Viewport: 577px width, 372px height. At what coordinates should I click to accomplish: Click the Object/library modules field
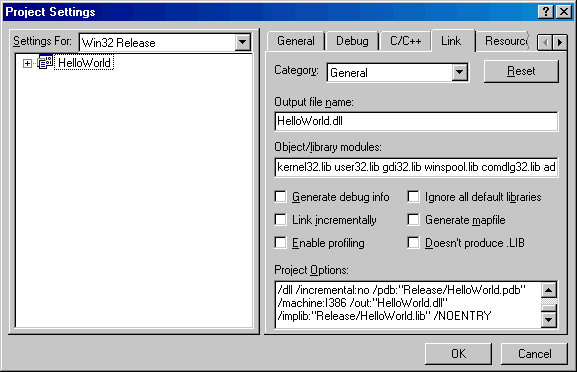click(416, 167)
